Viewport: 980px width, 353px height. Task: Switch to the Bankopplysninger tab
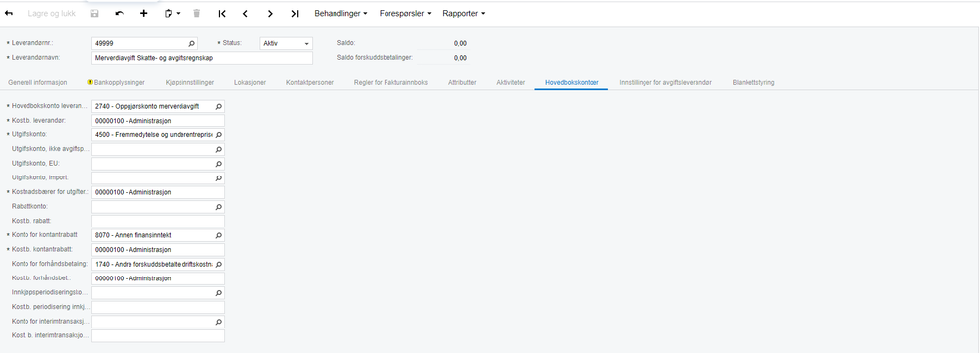coord(120,82)
